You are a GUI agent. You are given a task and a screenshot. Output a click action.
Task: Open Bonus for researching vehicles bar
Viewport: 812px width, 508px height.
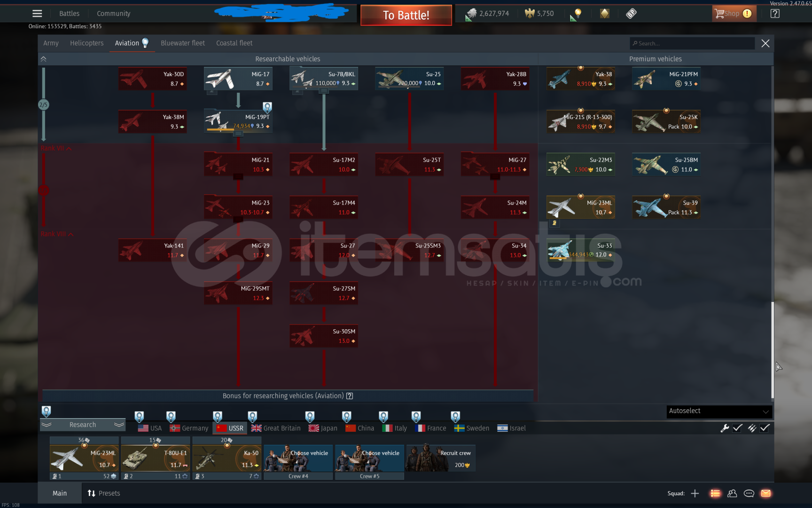click(288, 396)
